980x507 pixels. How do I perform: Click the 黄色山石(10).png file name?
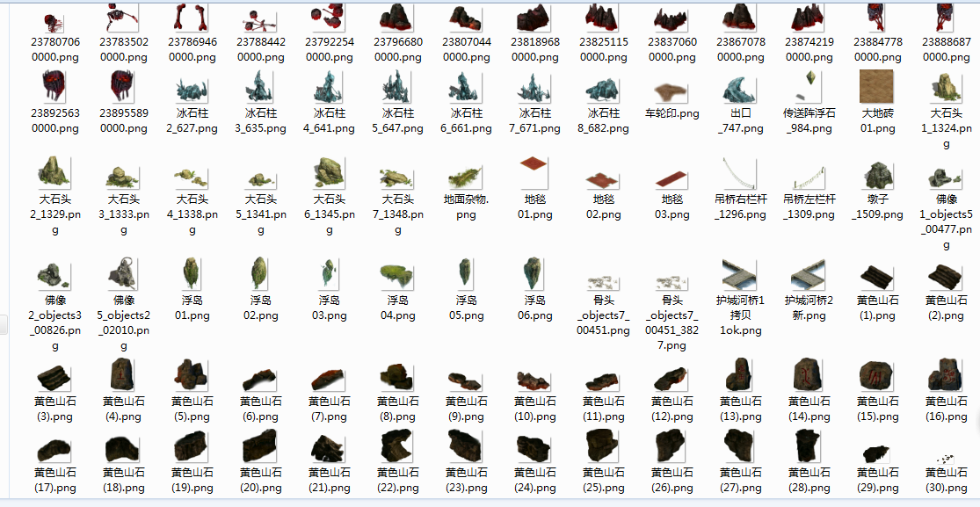535,409
